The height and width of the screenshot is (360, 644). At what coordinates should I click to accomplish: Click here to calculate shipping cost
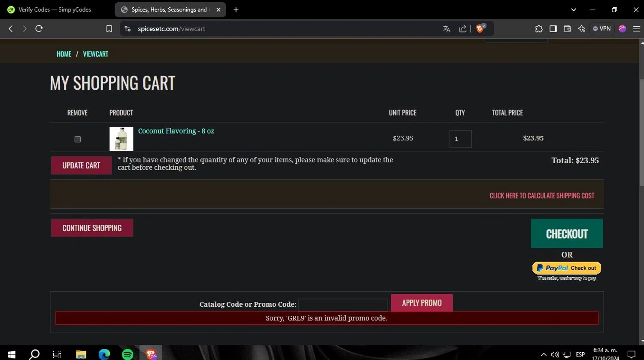coord(542,195)
